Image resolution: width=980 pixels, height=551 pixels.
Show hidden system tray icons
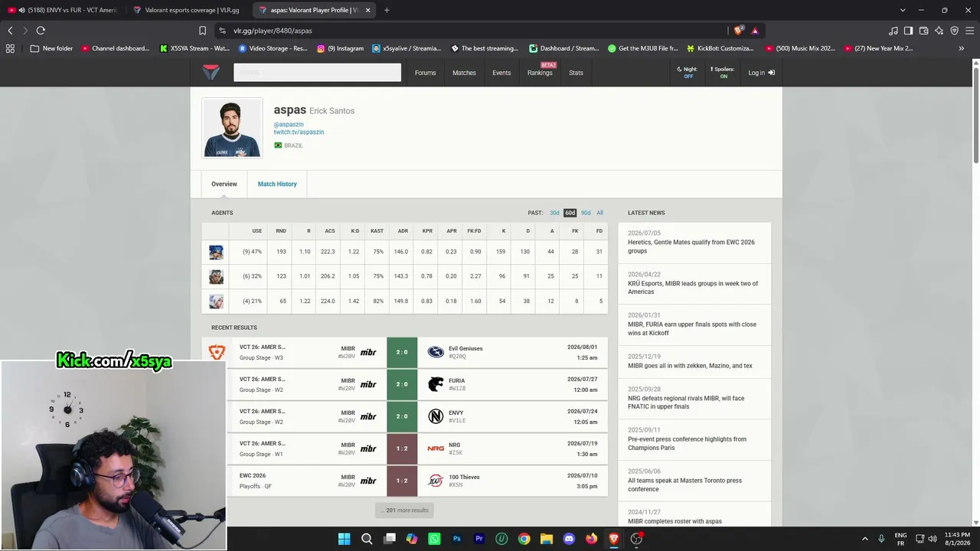[865, 539]
